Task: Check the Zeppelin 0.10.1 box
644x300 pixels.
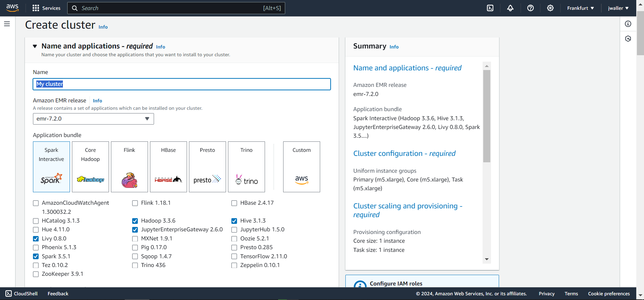Action: (x=234, y=265)
